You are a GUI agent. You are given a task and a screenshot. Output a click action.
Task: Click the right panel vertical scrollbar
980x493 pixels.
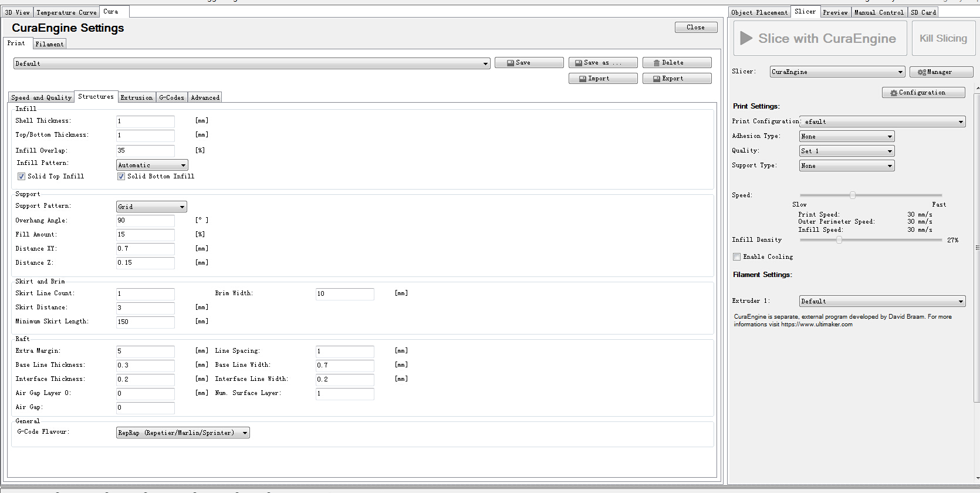pyautogui.click(x=977, y=246)
